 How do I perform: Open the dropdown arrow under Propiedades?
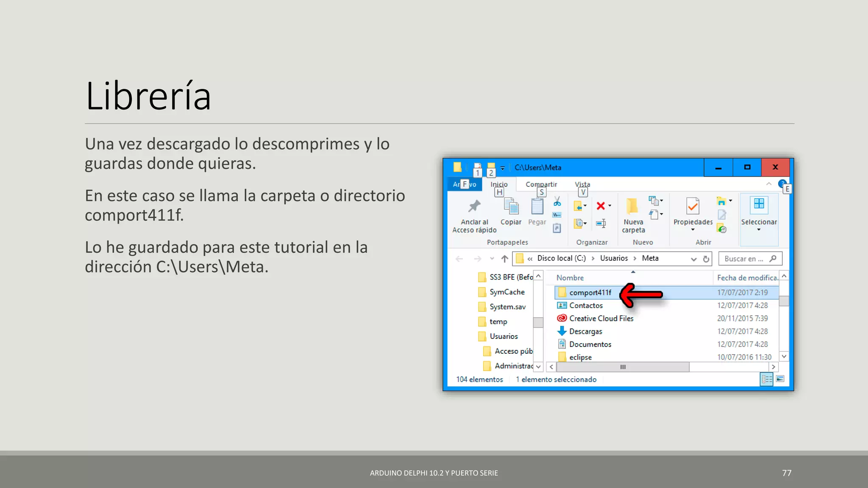pos(693,230)
